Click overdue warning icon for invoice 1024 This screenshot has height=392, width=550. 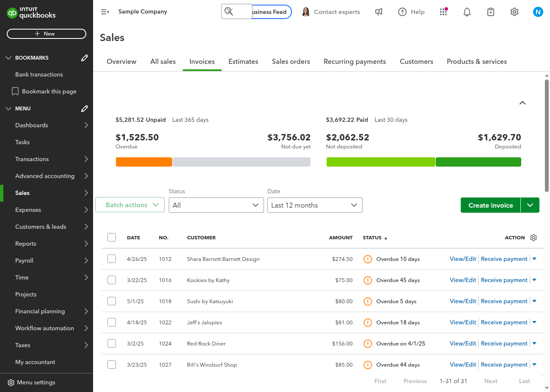(x=368, y=344)
